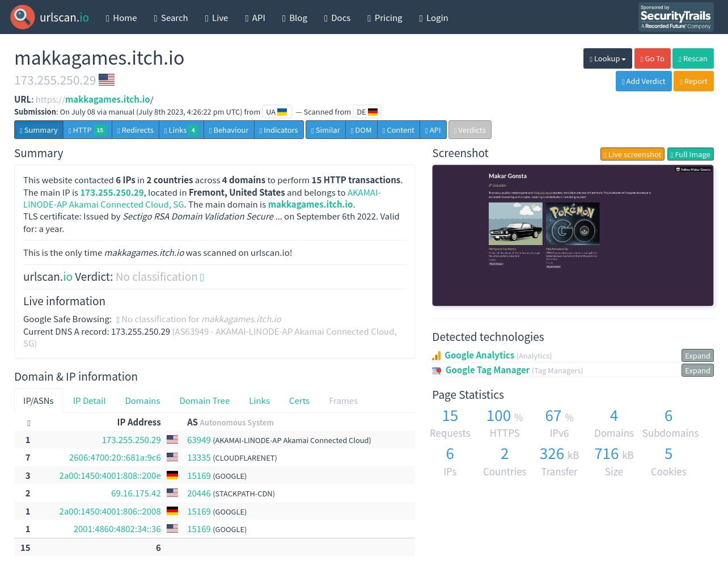Click the urlscan.io brand name
The width and height of the screenshot is (728, 569).
(64, 17)
